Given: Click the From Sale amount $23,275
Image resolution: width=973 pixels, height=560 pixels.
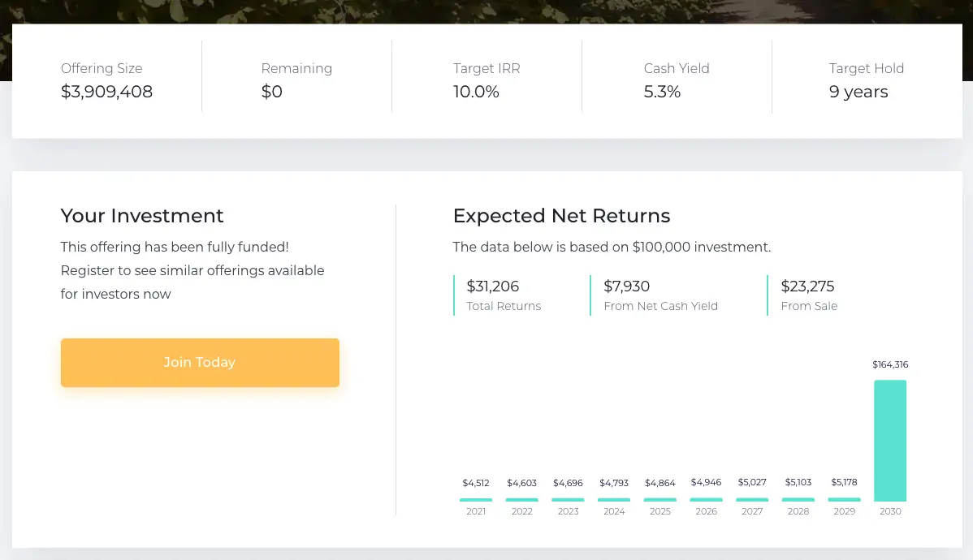Looking at the screenshot, I should pos(807,286).
